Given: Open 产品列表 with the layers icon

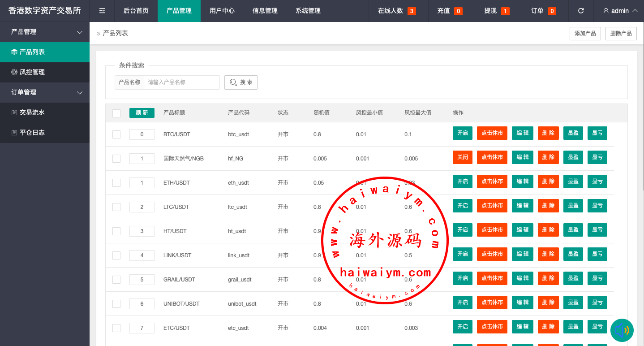Looking at the screenshot, I should [45, 52].
